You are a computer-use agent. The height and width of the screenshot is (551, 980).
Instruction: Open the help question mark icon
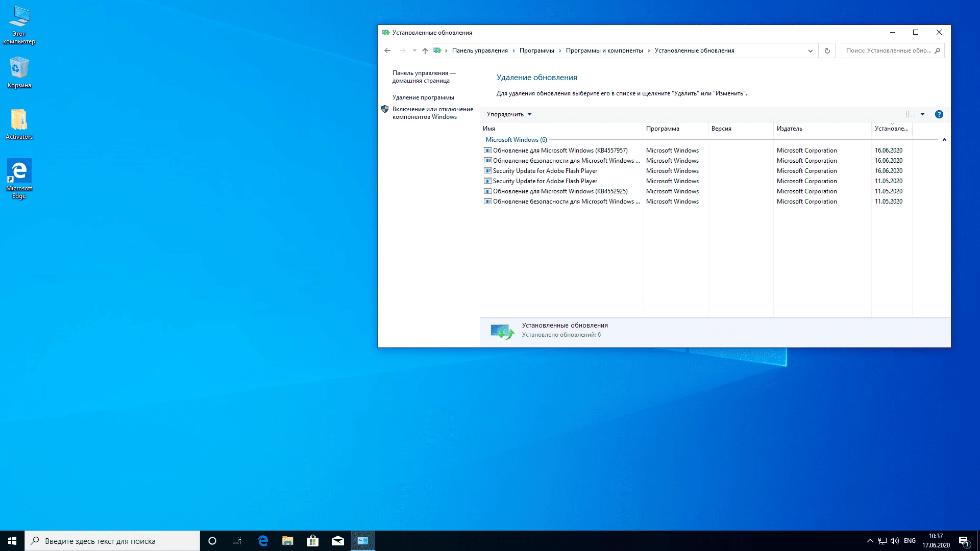pyautogui.click(x=939, y=114)
